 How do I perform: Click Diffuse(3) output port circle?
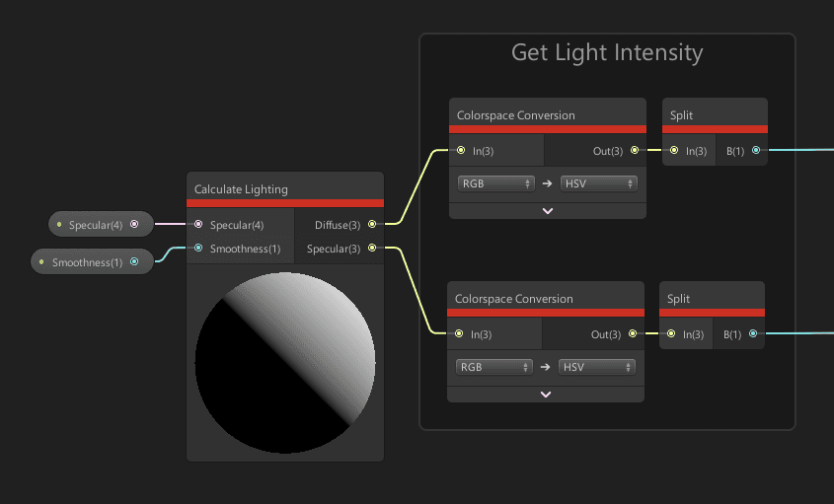(372, 225)
